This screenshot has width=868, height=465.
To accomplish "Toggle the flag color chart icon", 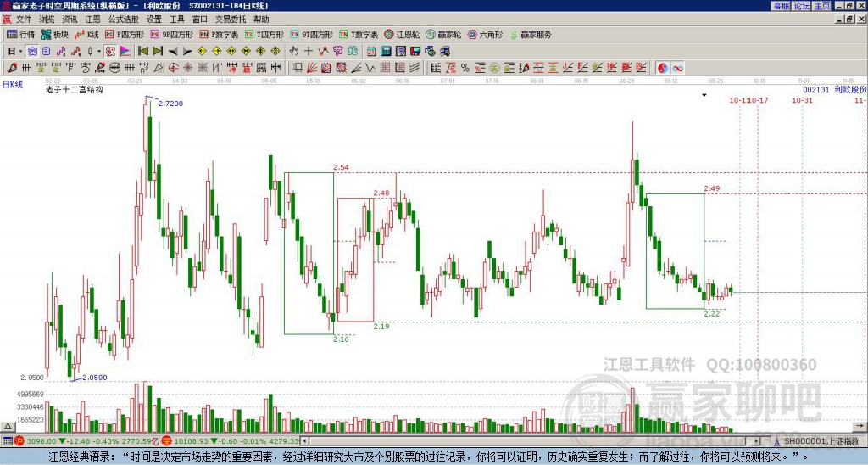I will (x=125, y=52).
